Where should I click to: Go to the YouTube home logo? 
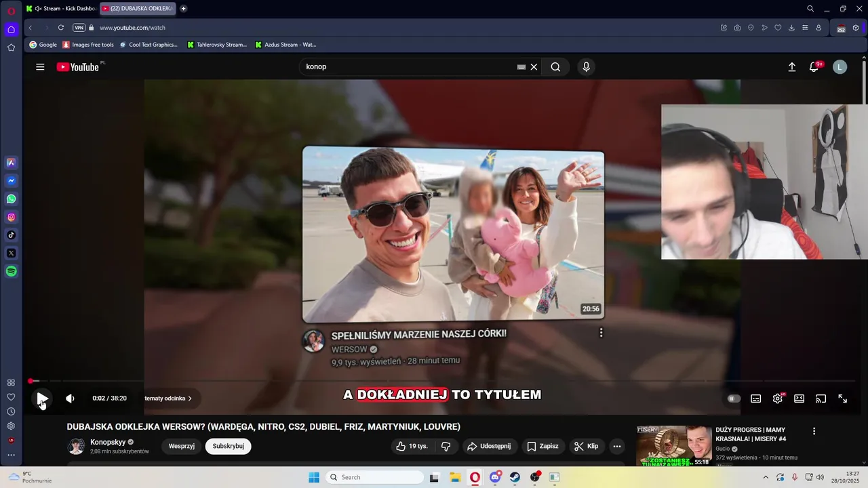pos(79,67)
